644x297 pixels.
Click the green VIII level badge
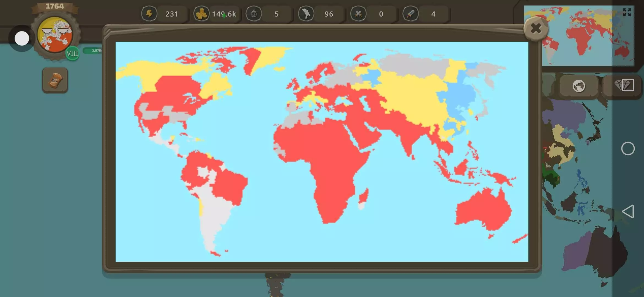pos(72,53)
